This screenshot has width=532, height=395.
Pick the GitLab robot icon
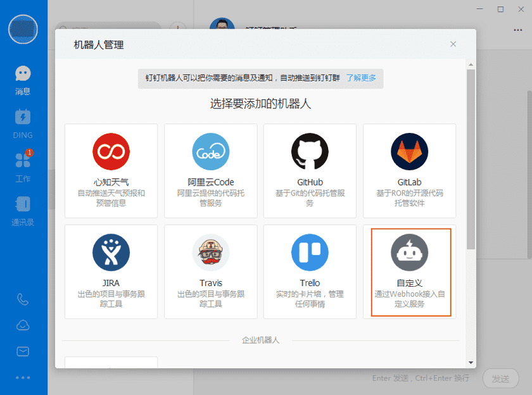[x=409, y=152]
